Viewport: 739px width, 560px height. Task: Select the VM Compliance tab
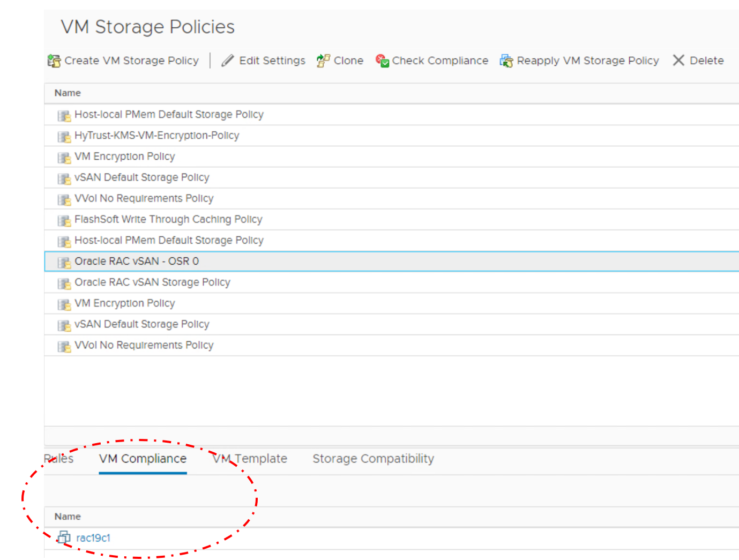click(143, 459)
